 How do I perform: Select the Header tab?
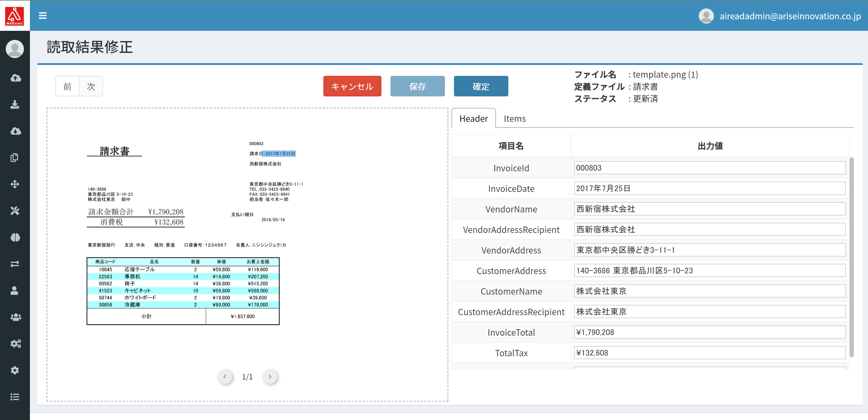click(x=473, y=118)
